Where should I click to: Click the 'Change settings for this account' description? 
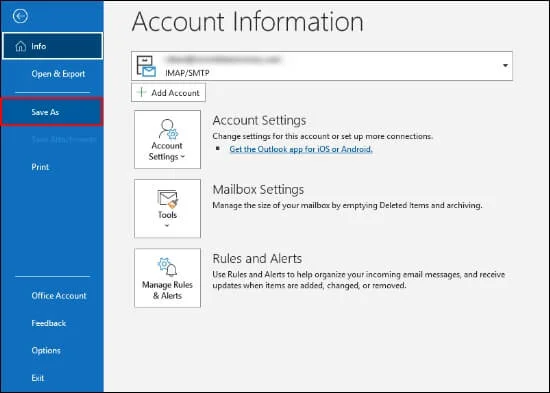pyautogui.click(x=323, y=136)
